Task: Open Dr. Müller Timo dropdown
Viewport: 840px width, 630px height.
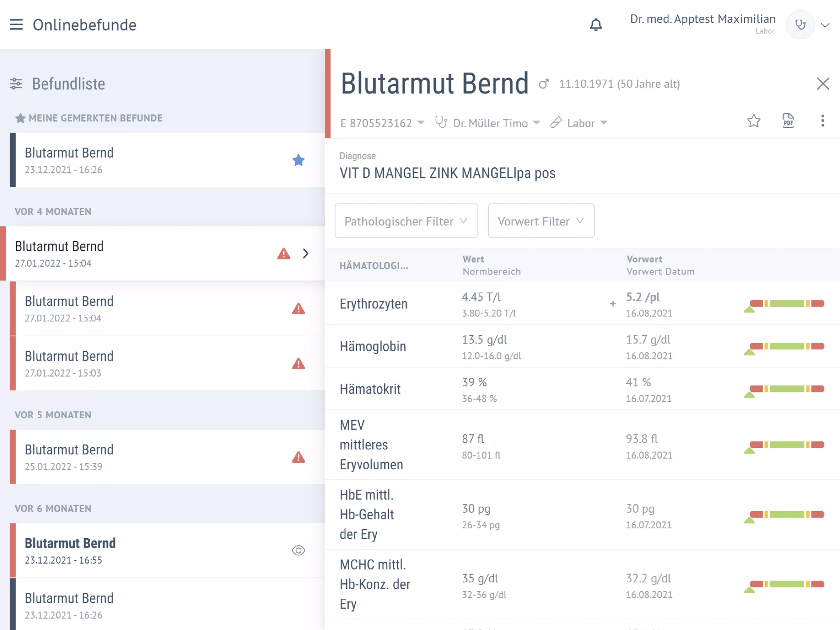Action: coord(488,123)
